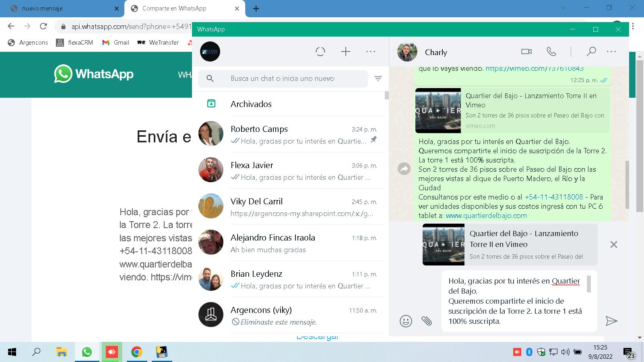Start a video call with Charly
This screenshot has height=362, width=644.
coord(526,51)
